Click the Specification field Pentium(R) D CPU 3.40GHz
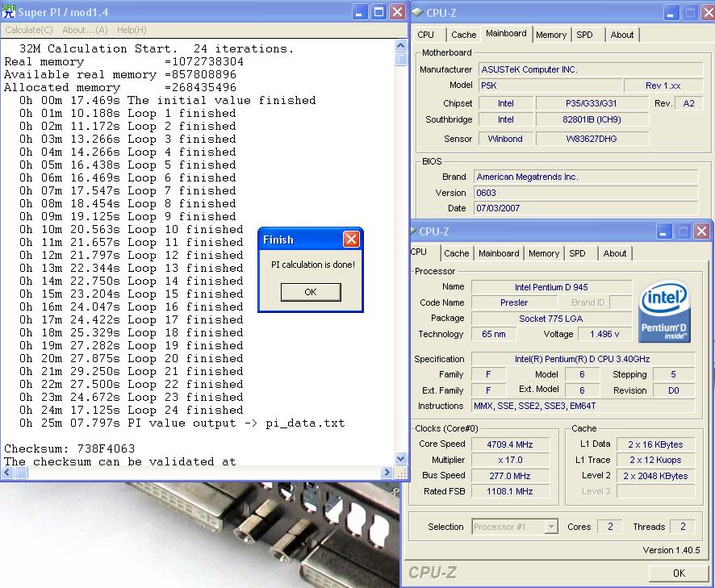The image size is (715, 588). 583,359
